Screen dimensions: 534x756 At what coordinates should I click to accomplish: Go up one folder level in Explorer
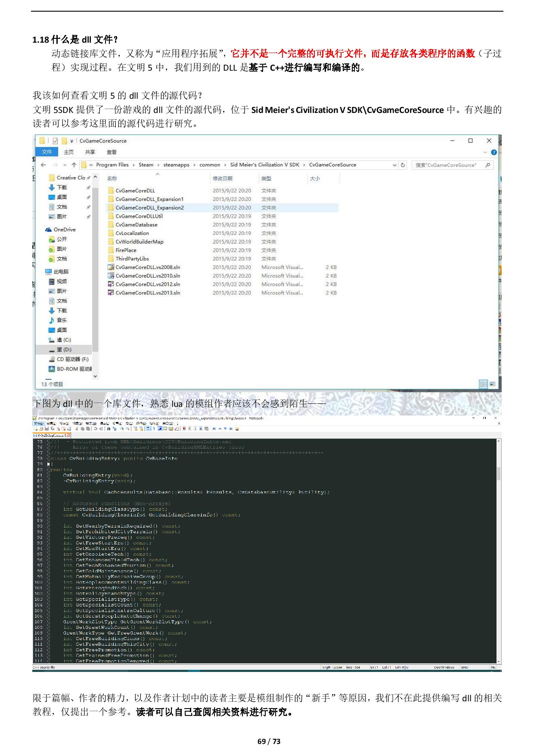(x=74, y=165)
